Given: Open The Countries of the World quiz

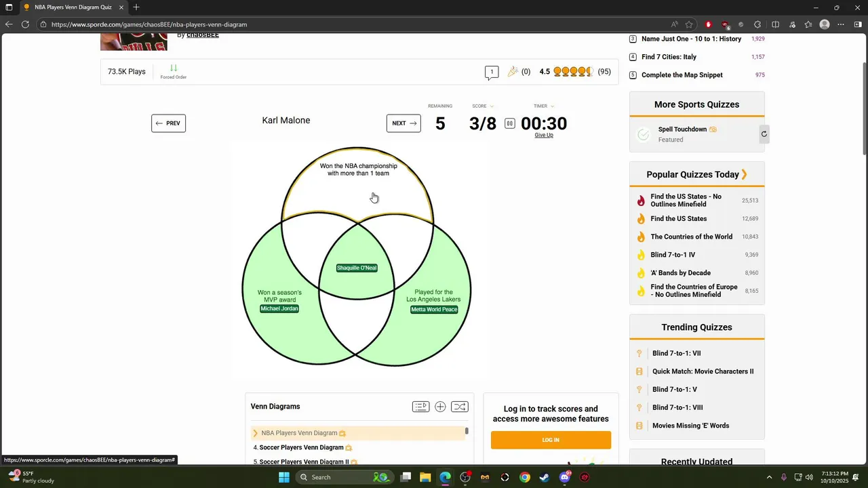Looking at the screenshot, I should (x=691, y=237).
